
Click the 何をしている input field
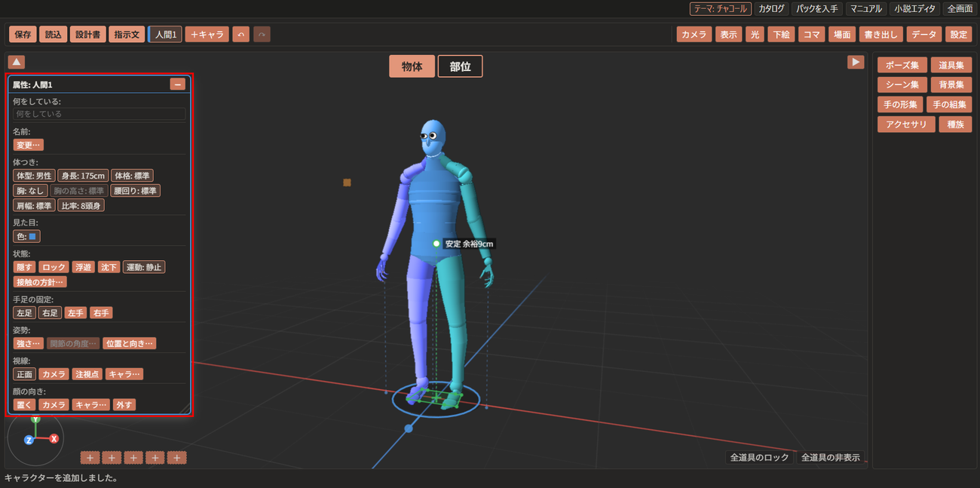click(x=99, y=114)
